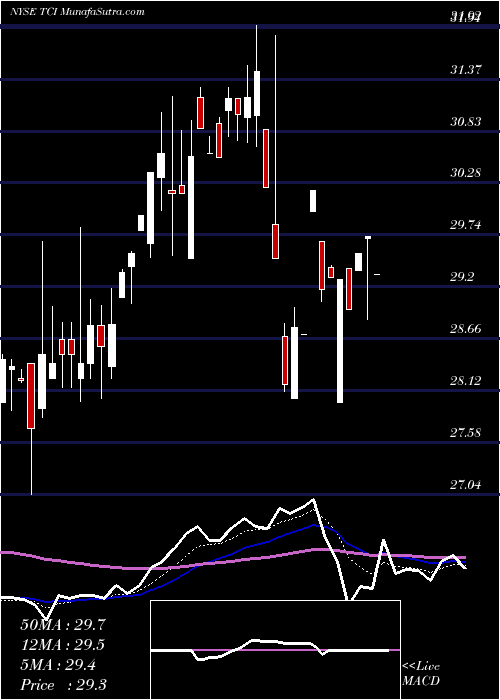
Task: Click the 50MA : 29.7 value
Action: [x=63, y=625]
